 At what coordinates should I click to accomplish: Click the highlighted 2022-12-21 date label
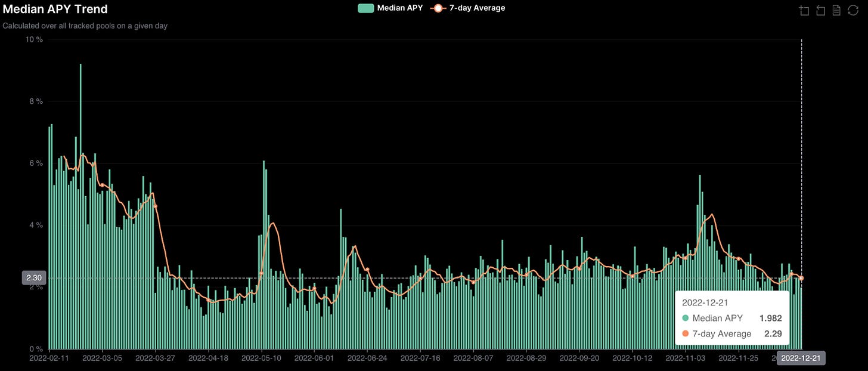coord(801,358)
